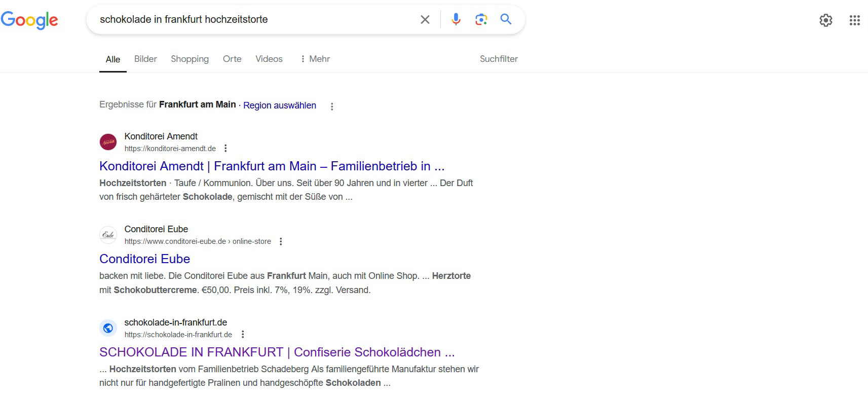Click the Conditorei Eube site favicon
This screenshot has width=868, height=397.
pos(108,235)
